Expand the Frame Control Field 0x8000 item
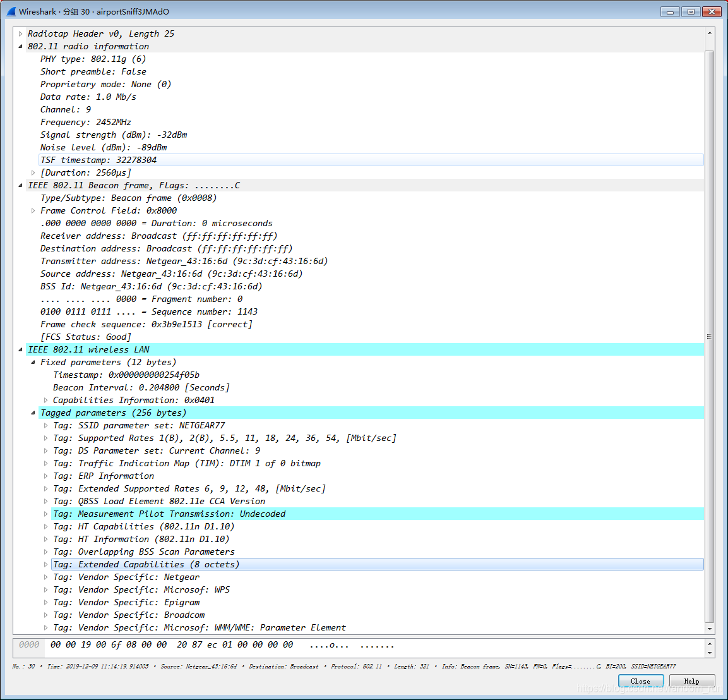The image size is (728, 700). 33,211
